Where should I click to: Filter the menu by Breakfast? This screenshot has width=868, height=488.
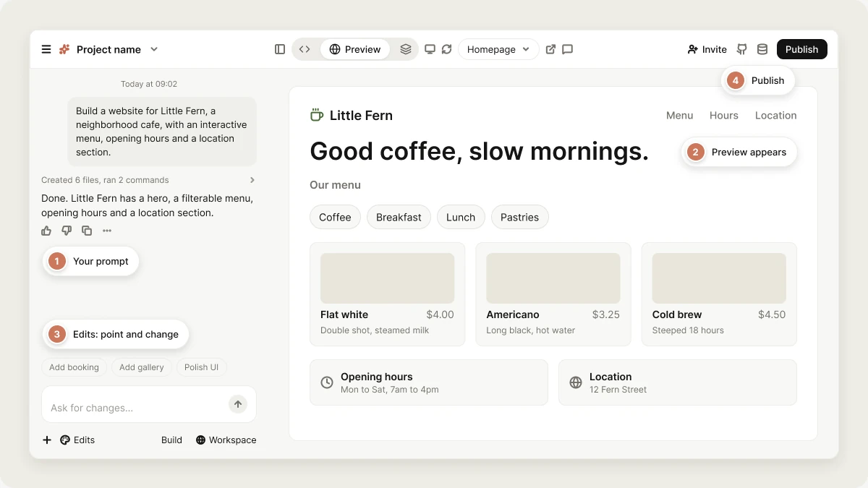(399, 217)
